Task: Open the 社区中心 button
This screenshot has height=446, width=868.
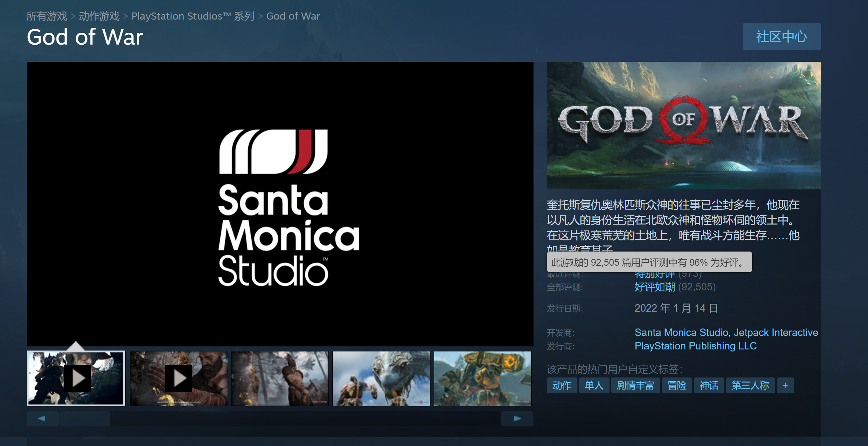Action: click(x=782, y=36)
